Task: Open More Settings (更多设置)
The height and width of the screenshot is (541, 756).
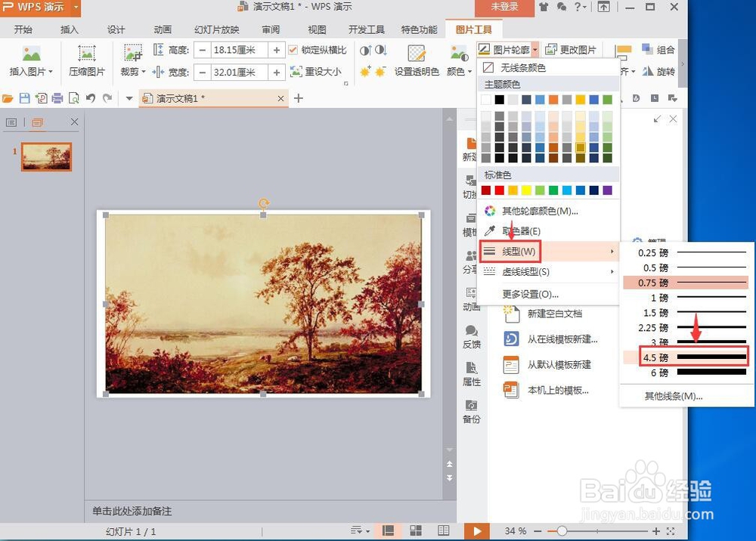Action: point(547,295)
